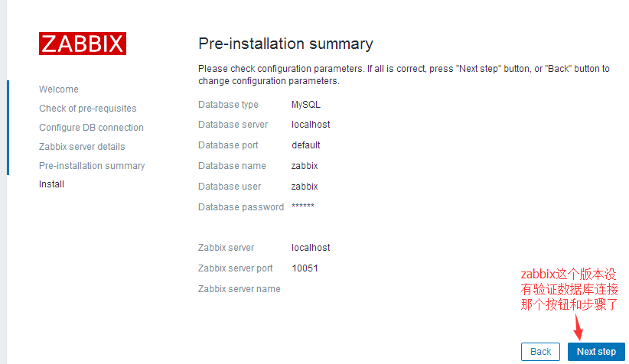Image resolution: width=629 pixels, height=364 pixels.
Task: Click the Next step button
Action: (x=596, y=352)
